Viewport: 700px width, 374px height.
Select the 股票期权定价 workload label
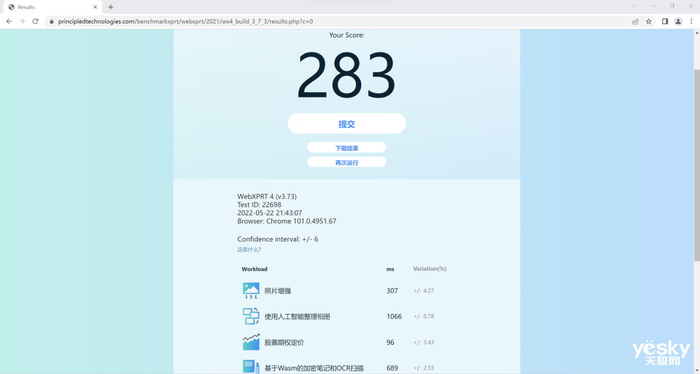284,343
